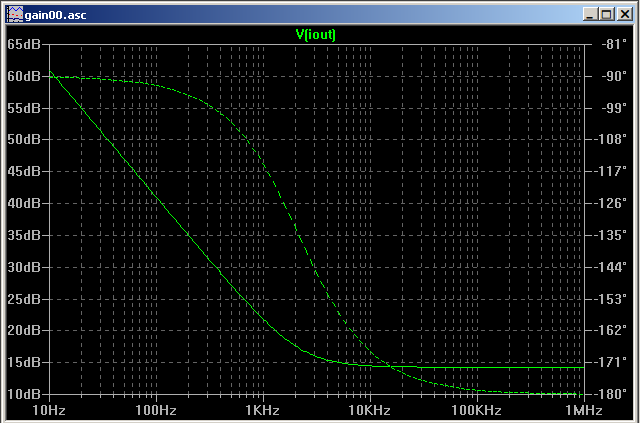Click the 30dB magnitude axis label

(x=24, y=267)
